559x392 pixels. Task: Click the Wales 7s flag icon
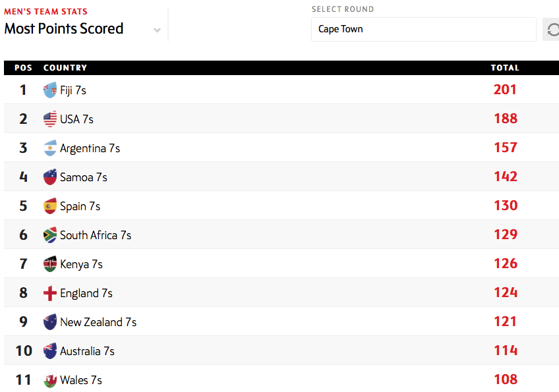50,380
